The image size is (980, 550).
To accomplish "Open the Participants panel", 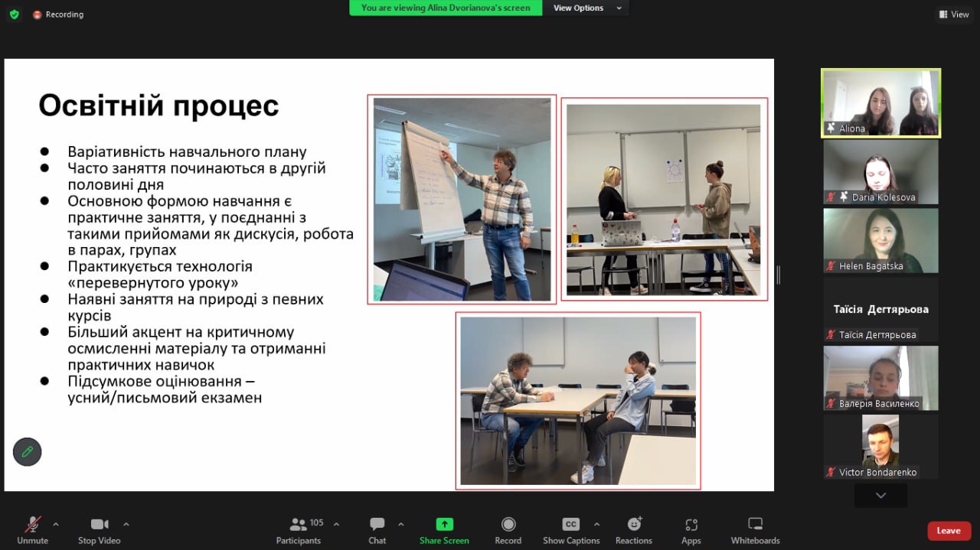I will 299,525.
